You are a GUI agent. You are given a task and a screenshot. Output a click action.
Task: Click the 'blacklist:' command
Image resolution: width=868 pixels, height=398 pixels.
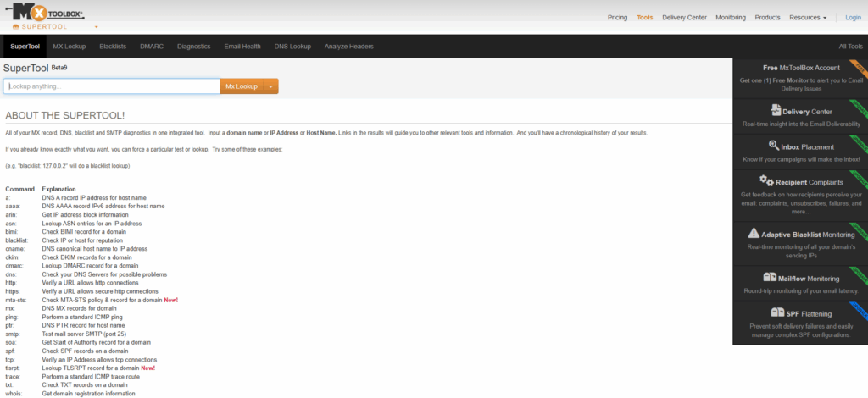point(17,240)
